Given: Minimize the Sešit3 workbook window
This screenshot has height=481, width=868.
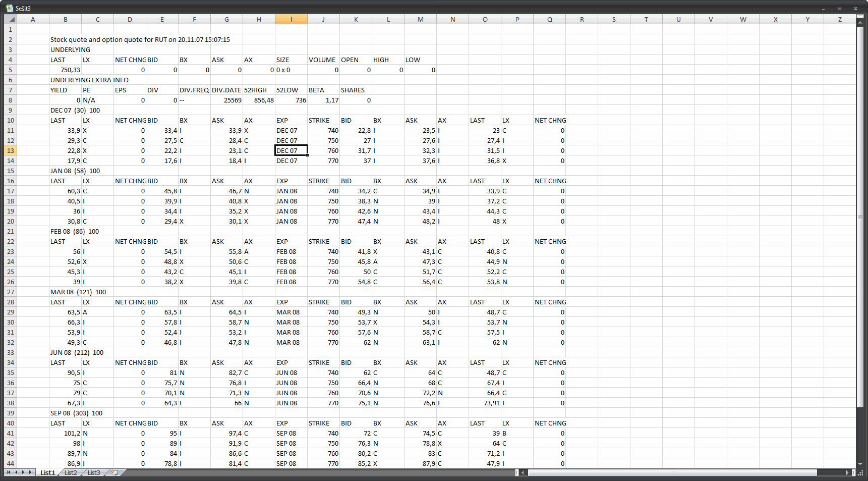Looking at the screenshot, I should 823,9.
